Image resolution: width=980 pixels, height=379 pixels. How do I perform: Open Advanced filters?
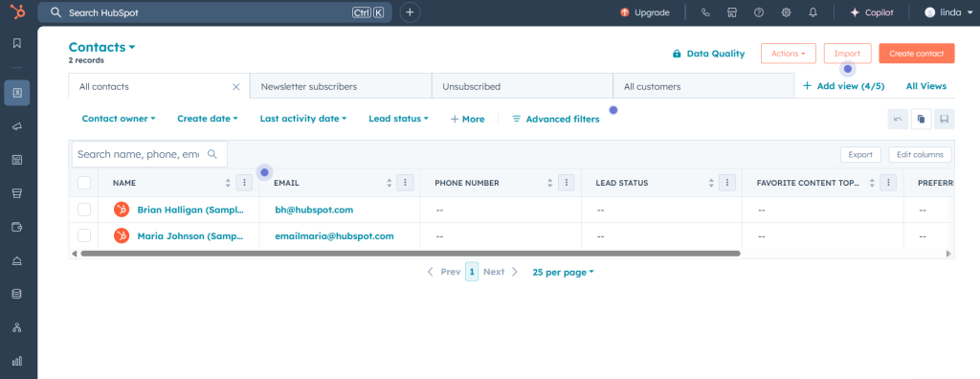(x=556, y=119)
